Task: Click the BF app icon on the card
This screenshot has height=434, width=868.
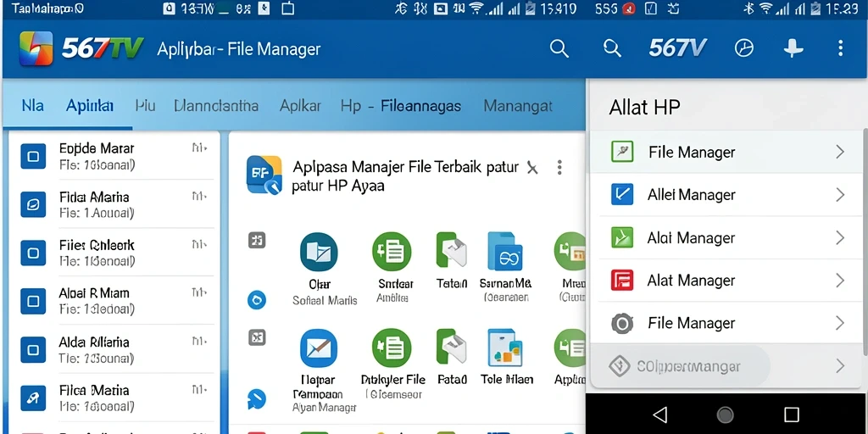Action: pos(264,175)
